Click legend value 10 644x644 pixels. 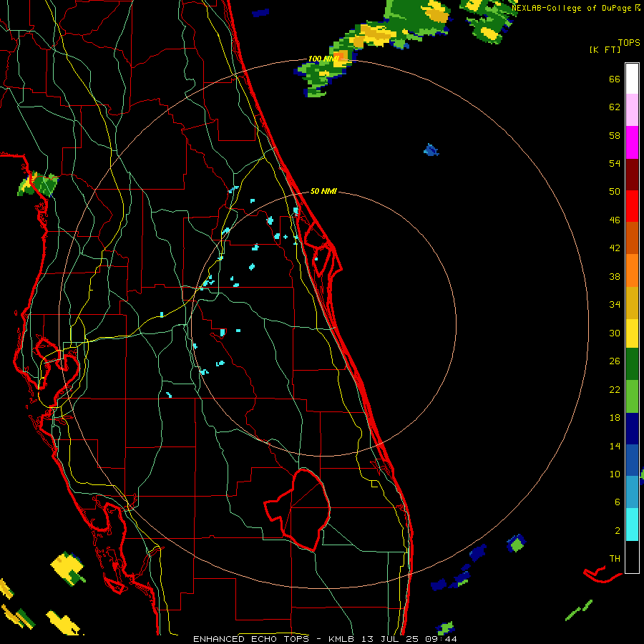pos(615,474)
